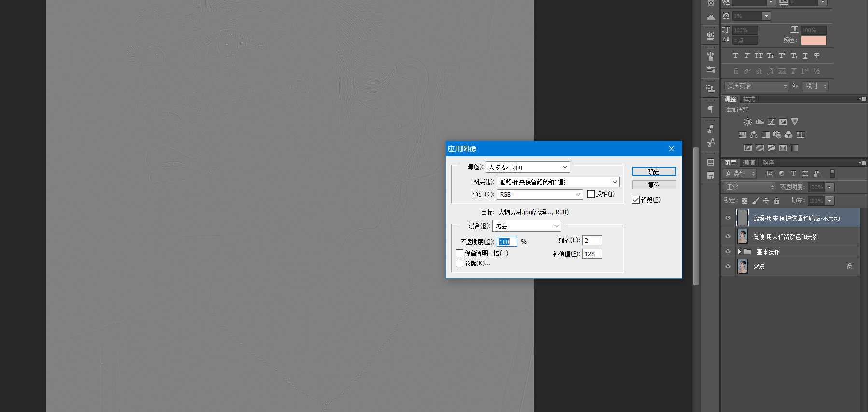The width and height of the screenshot is (868, 412).
Task: Open the 图层 (Layer) dropdown in dialog
Action: point(558,182)
